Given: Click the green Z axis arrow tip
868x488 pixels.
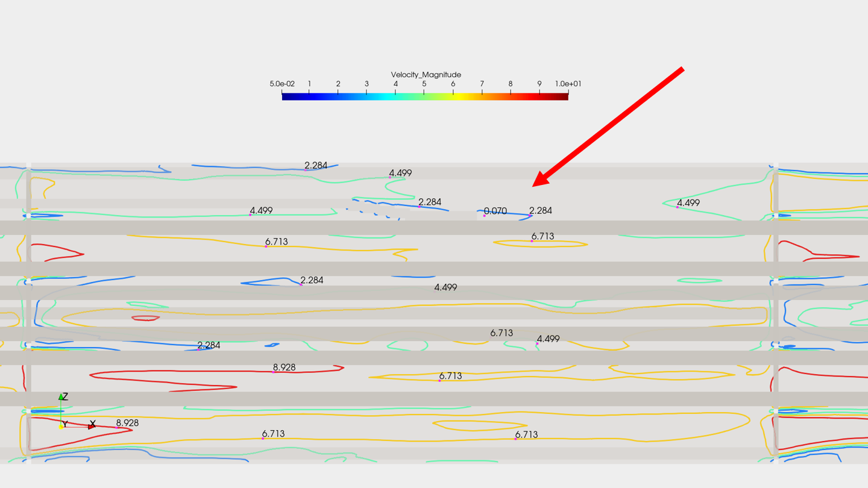Looking at the screenshot, I should (x=61, y=397).
